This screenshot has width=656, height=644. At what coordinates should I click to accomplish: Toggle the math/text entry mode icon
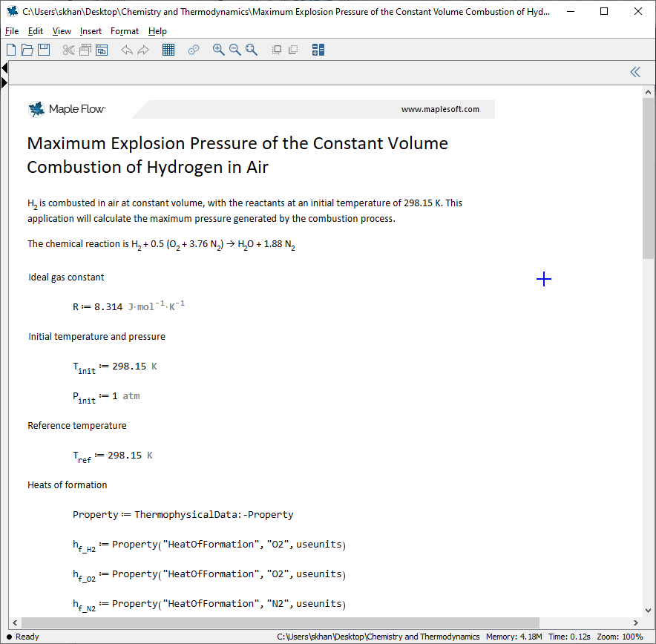coord(318,50)
